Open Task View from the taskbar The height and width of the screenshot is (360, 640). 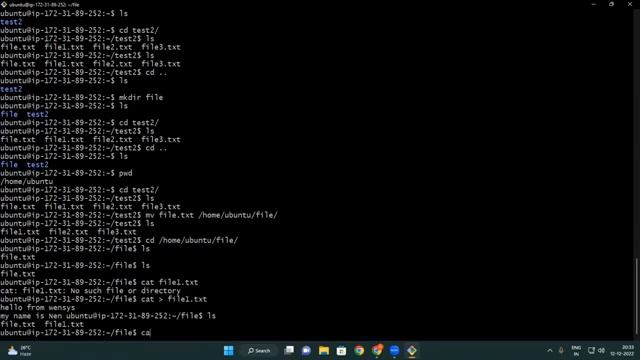289,350
